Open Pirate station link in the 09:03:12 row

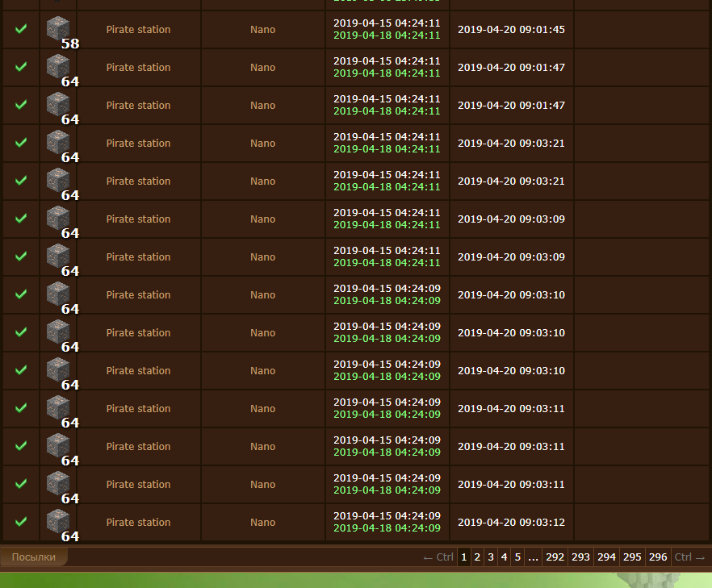138,523
